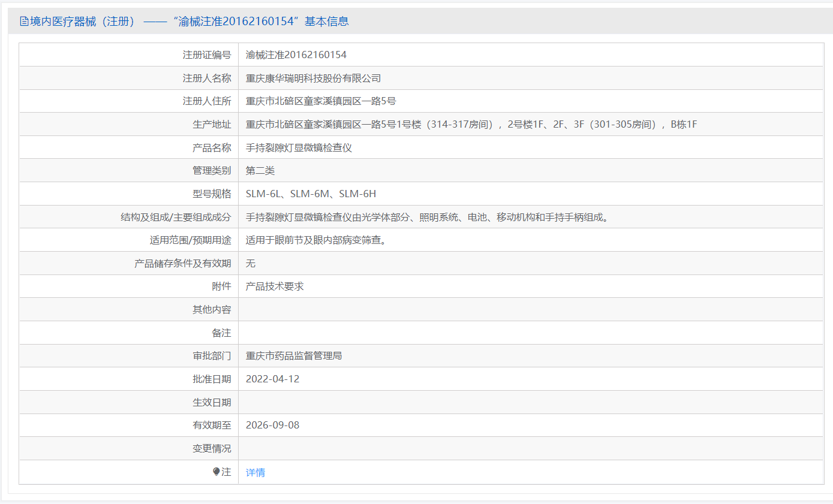Click registrant name 重庆康华瑞明科技股份有限公司

tap(313, 78)
